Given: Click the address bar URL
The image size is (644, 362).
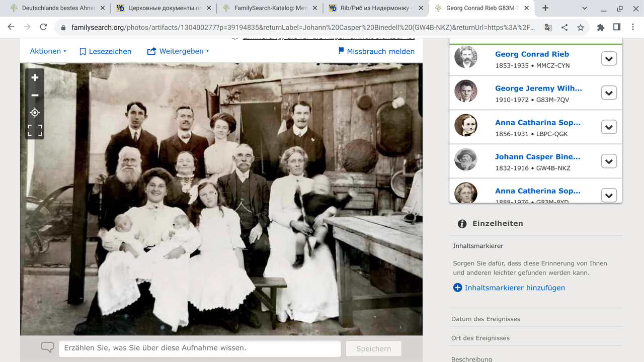Looking at the screenshot, I should pyautogui.click(x=303, y=28).
